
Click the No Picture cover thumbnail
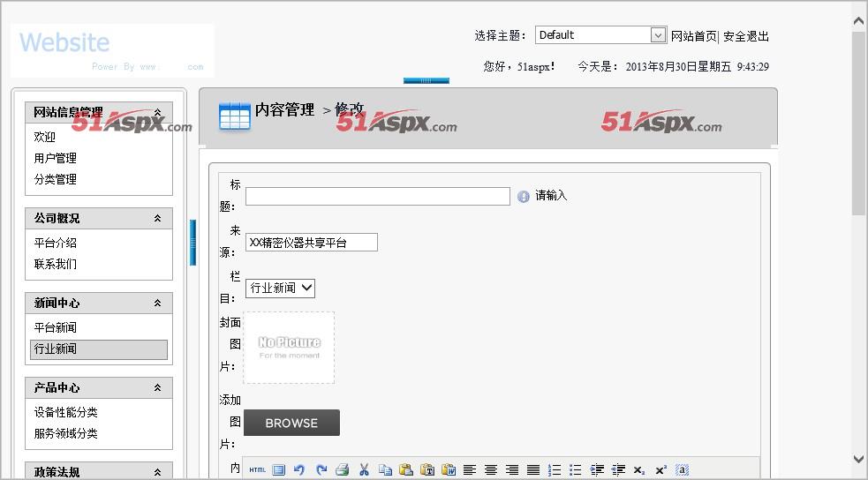pos(289,348)
